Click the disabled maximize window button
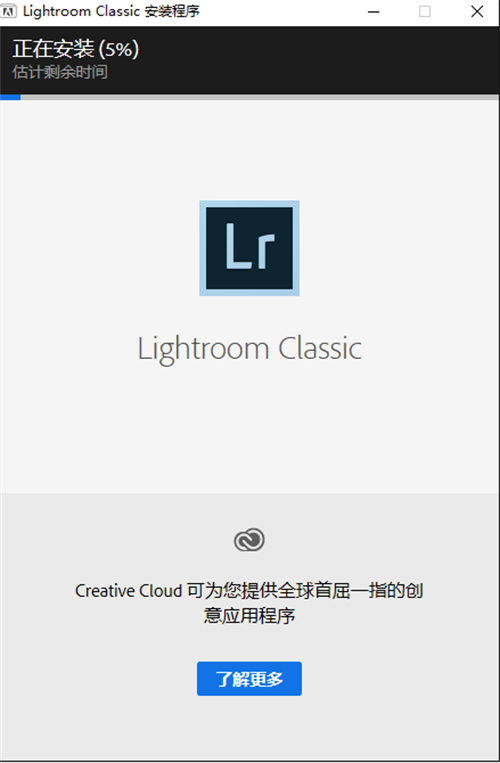The width and height of the screenshot is (500, 763). [425, 12]
